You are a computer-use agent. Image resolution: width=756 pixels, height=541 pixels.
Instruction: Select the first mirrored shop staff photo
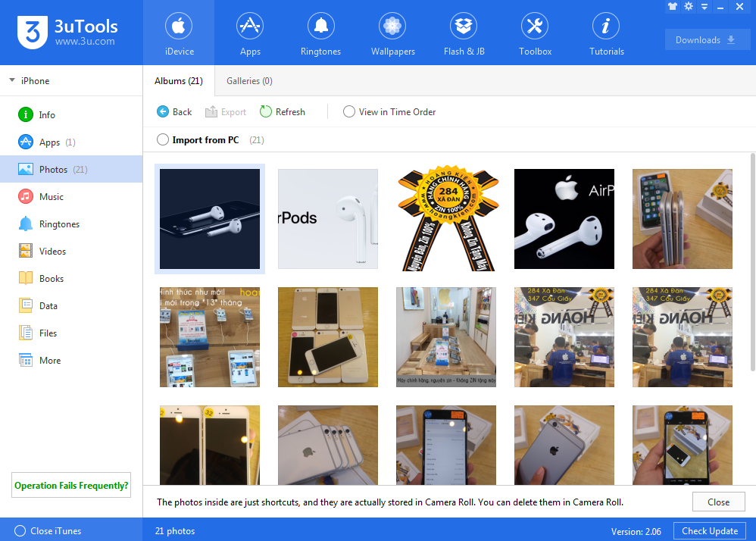click(x=564, y=337)
